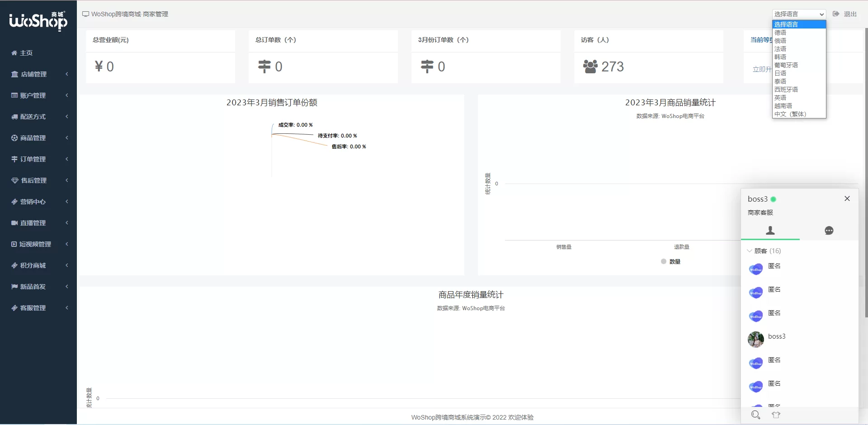
Task: Toggle the 数量 legend marker
Action: 664,261
